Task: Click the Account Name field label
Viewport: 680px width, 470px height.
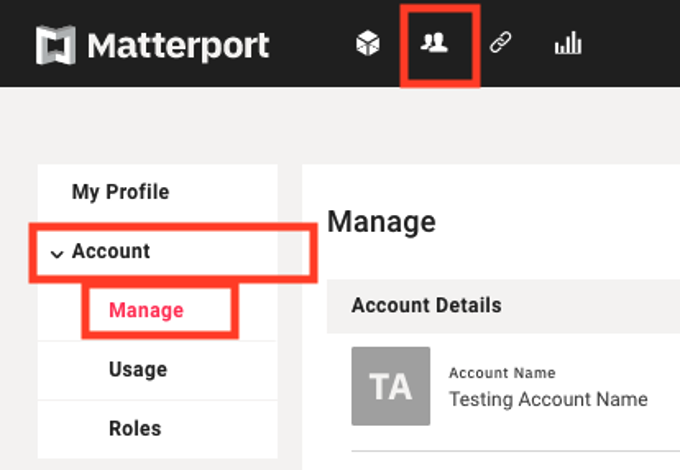Action: (502, 373)
